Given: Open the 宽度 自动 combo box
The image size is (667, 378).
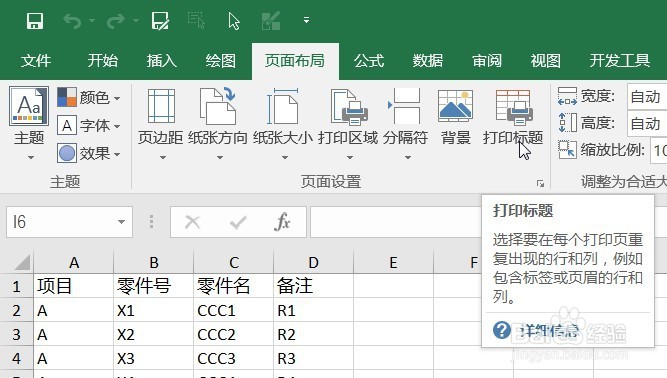Looking at the screenshot, I should coord(647,97).
